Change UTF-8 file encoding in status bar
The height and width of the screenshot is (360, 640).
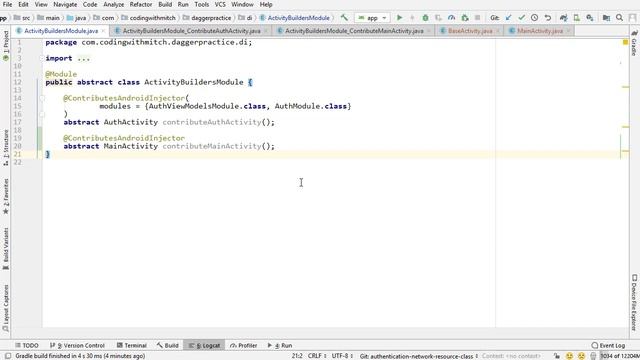point(342,356)
